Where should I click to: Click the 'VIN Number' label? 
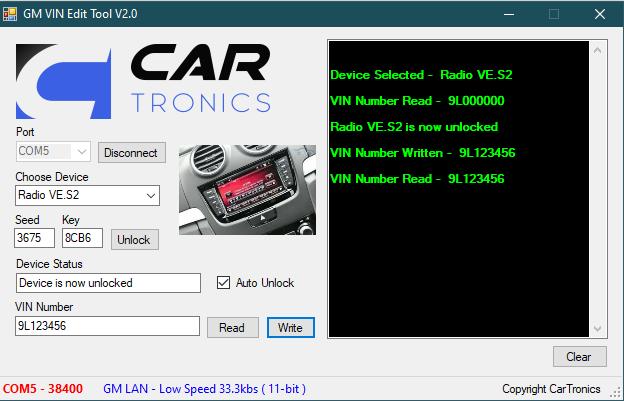tap(44, 307)
